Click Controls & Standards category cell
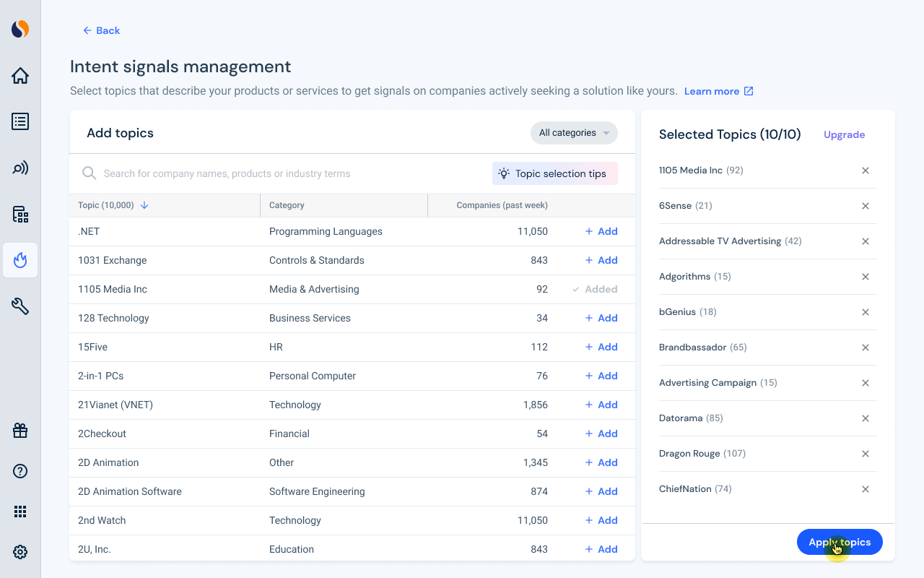924x578 pixels. [x=317, y=260]
